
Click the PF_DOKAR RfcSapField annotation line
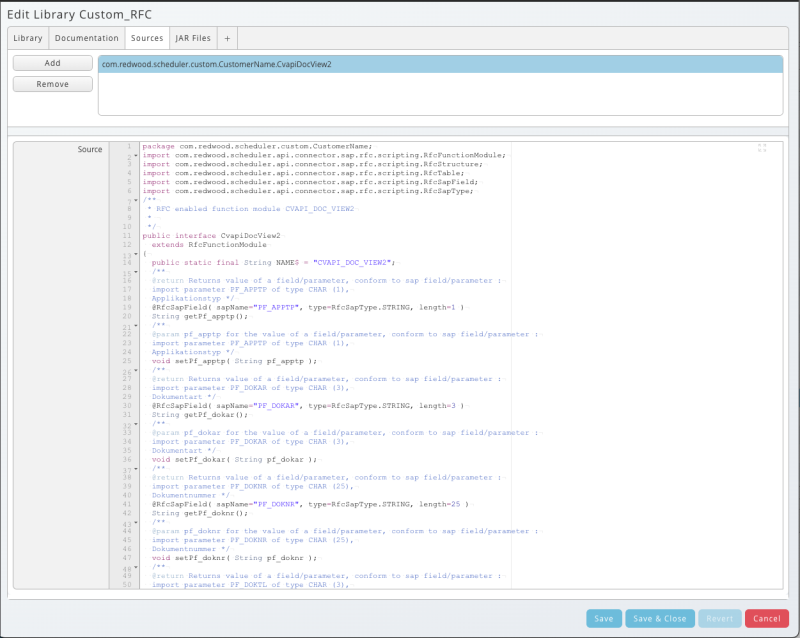308,406
